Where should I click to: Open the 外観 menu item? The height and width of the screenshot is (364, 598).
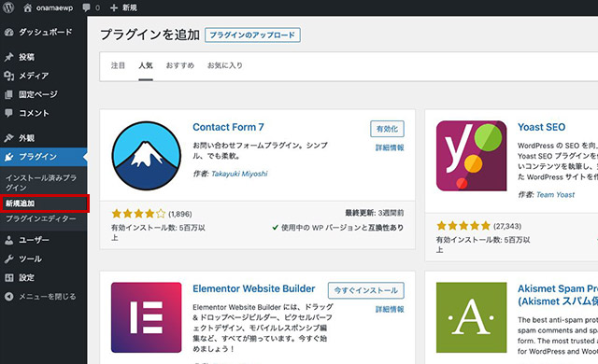pos(44,138)
